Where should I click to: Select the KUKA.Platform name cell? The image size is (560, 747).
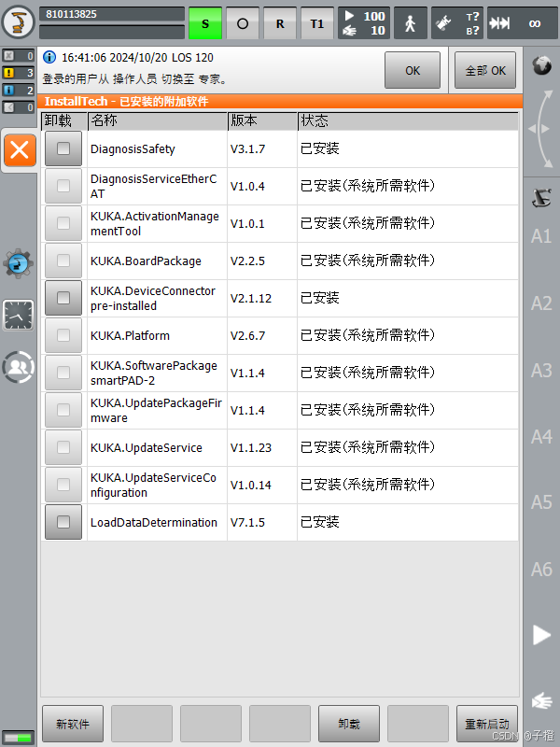(x=157, y=335)
